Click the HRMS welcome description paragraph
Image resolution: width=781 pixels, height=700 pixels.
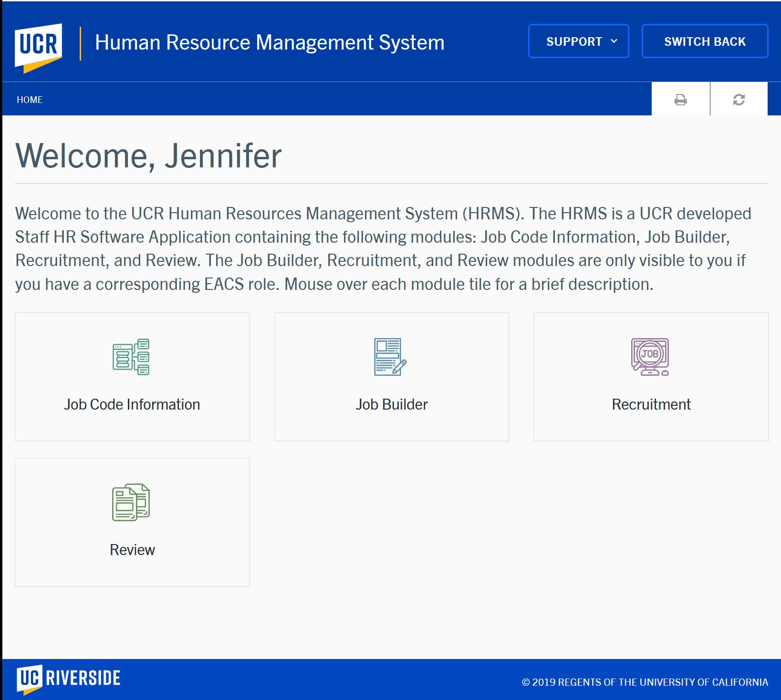[x=382, y=248]
